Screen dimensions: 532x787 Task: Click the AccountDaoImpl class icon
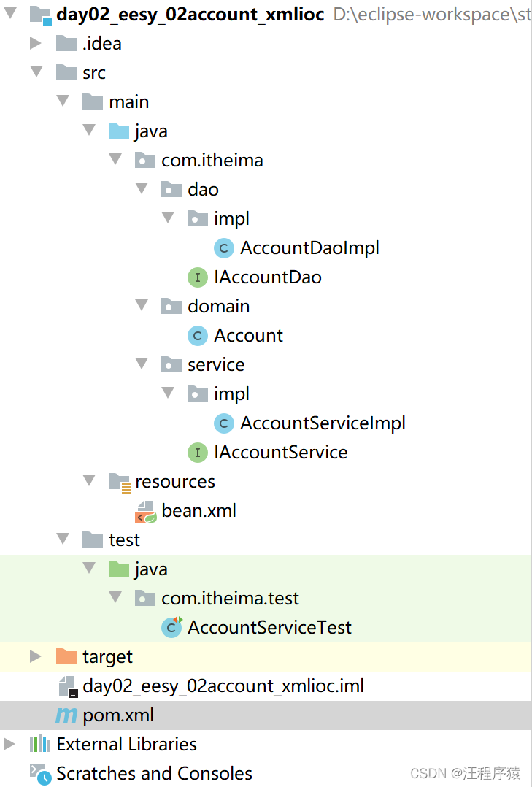point(224,248)
